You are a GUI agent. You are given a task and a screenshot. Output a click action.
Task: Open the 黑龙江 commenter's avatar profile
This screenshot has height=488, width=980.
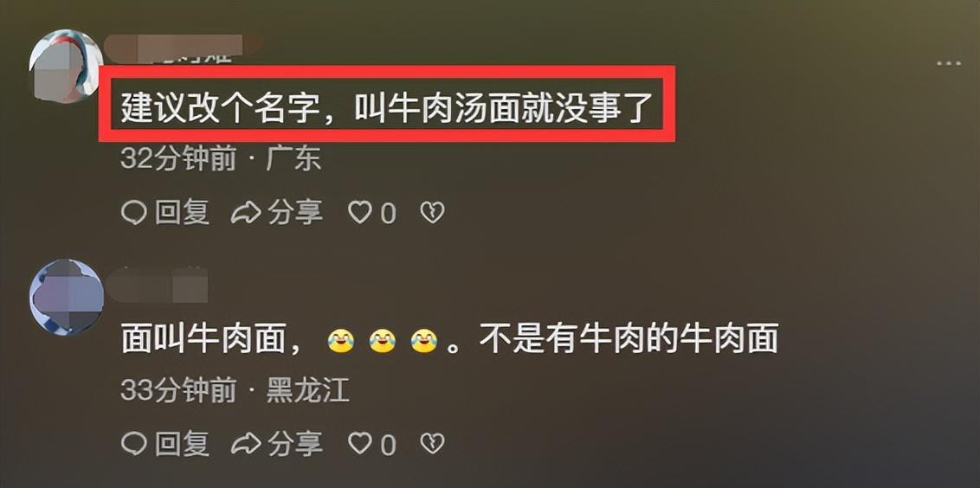[67, 297]
